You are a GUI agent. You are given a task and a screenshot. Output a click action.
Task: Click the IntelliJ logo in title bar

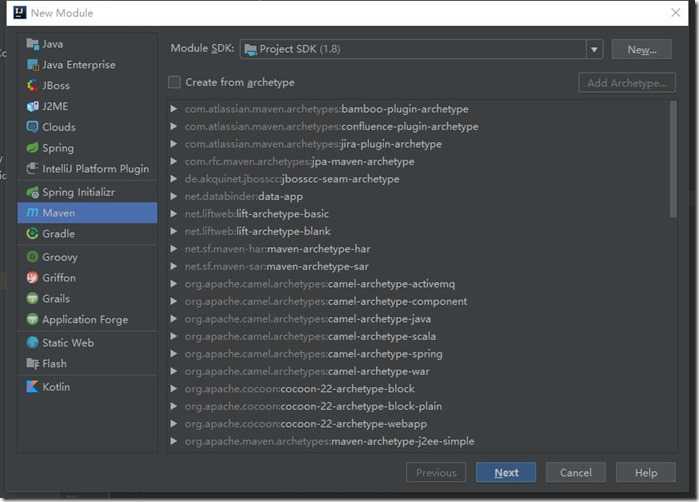(x=20, y=12)
